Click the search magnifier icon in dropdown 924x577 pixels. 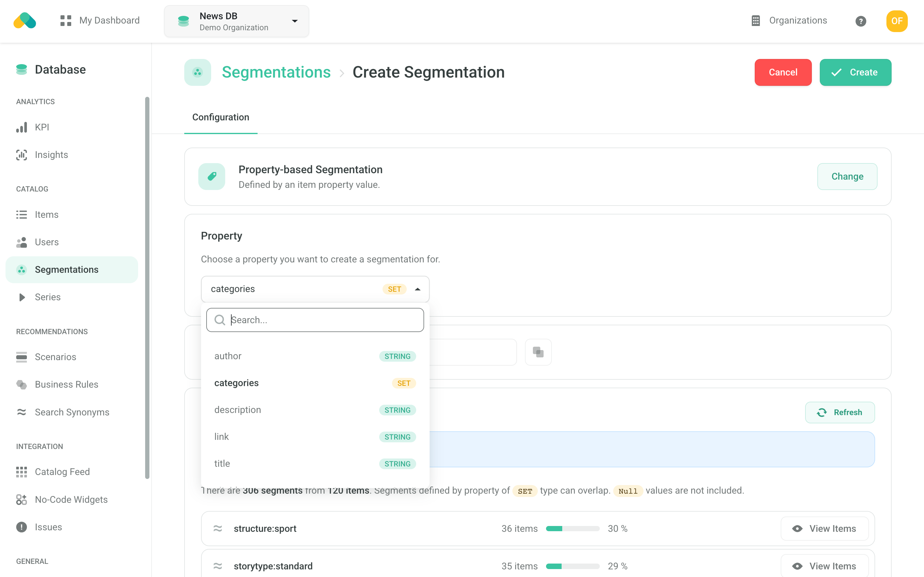tap(220, 320)
